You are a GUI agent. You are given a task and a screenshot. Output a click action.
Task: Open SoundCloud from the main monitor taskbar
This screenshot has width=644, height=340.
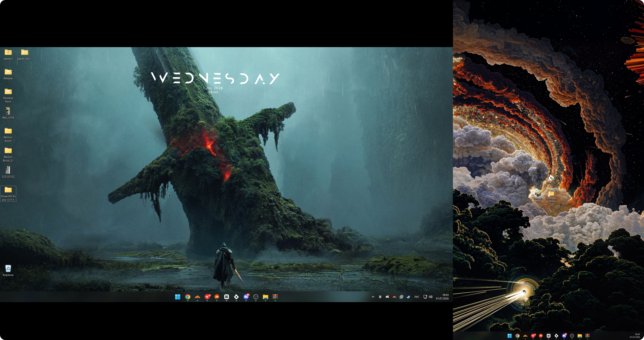click(x=217, y=297)
